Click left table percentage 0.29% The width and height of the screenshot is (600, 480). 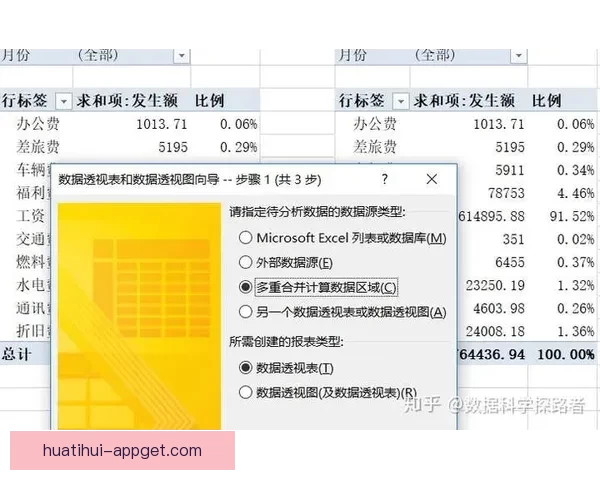click(x=238, y=147)
